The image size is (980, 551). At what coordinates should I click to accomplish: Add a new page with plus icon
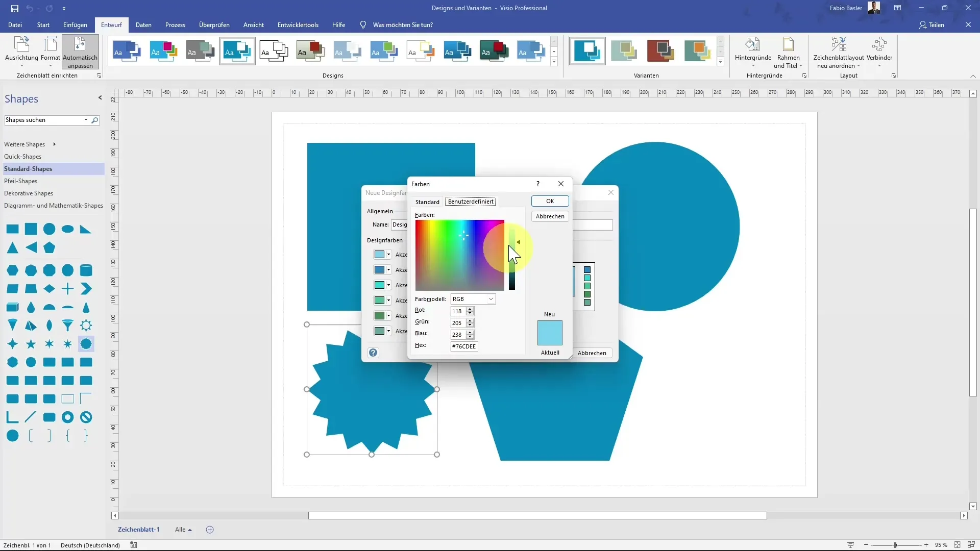[x=210, y=530]
